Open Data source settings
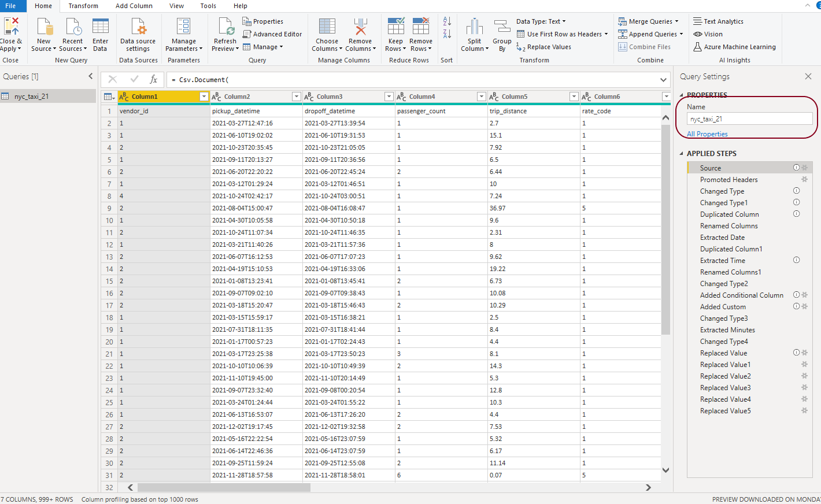Image resolution: width=821 pixels, height=504 pixels. pyautogui.click(x=138, y=35)
